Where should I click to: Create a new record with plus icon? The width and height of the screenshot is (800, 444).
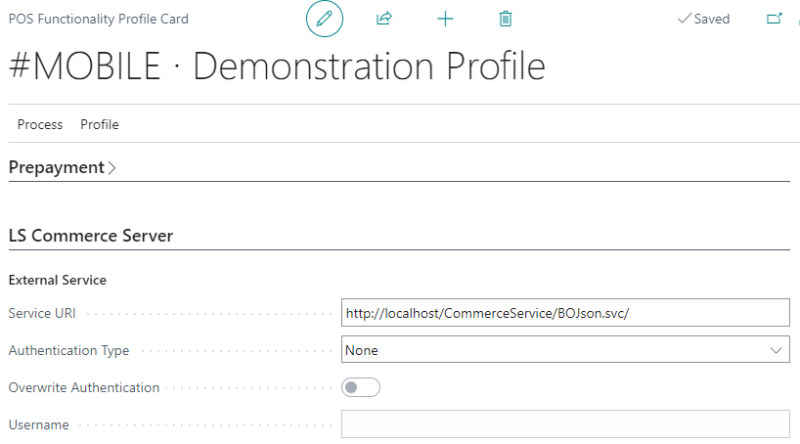(x=445, y=19)
